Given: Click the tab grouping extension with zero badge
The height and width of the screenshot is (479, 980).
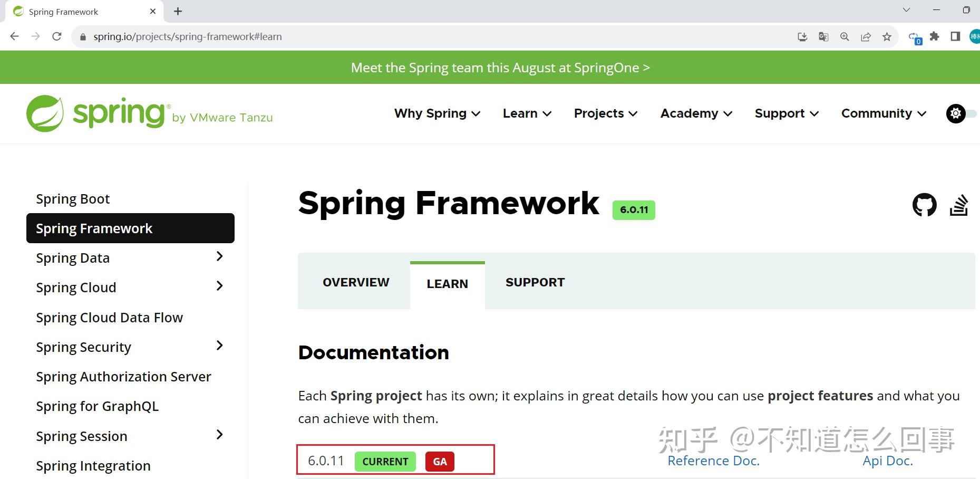Looking at the screenshot, I should click(914, 36).
